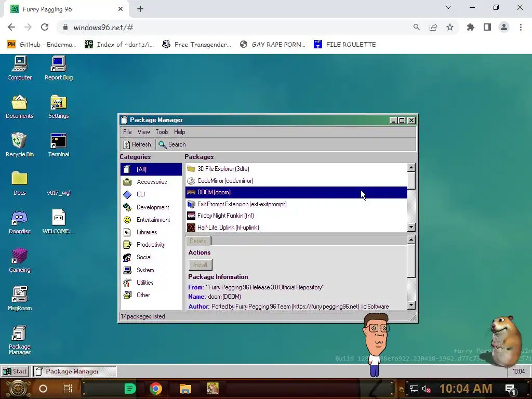
Task: Open the Docs folder on desktop
Action: [x=20, y=183]
